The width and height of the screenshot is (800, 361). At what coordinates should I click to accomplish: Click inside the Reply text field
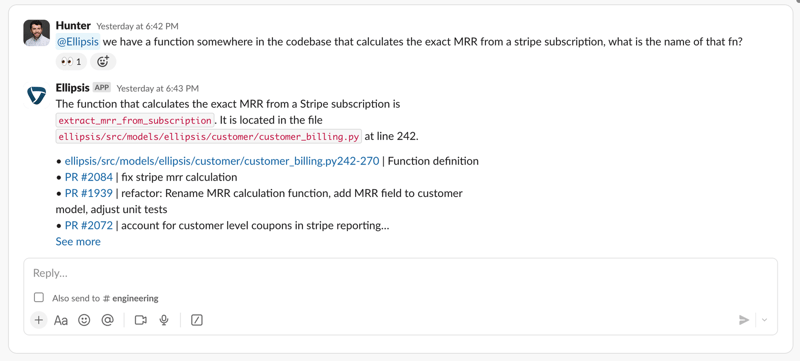(x=401, y=273)
